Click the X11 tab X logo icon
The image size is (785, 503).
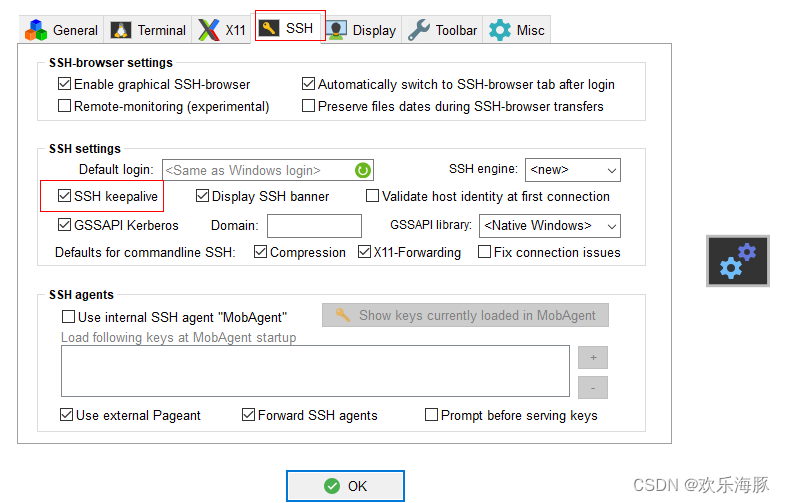pos(208,30)
